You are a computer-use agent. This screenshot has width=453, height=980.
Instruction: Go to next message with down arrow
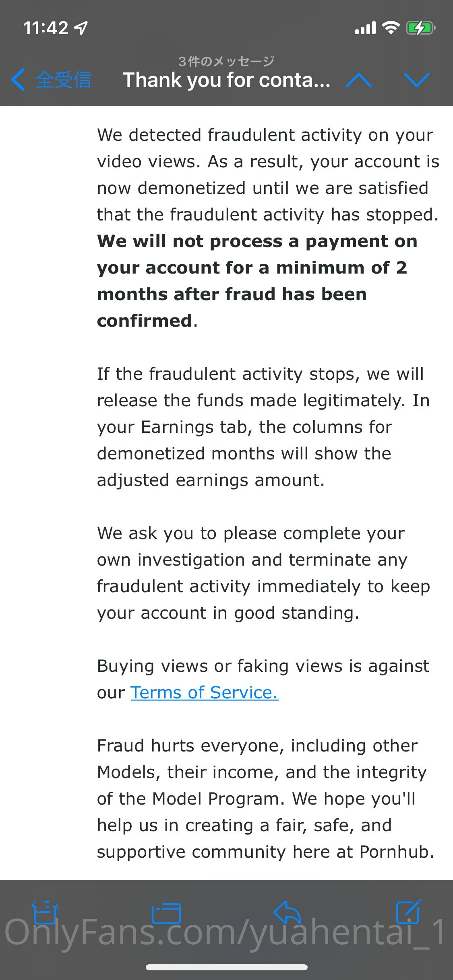[x=416, y=80]
